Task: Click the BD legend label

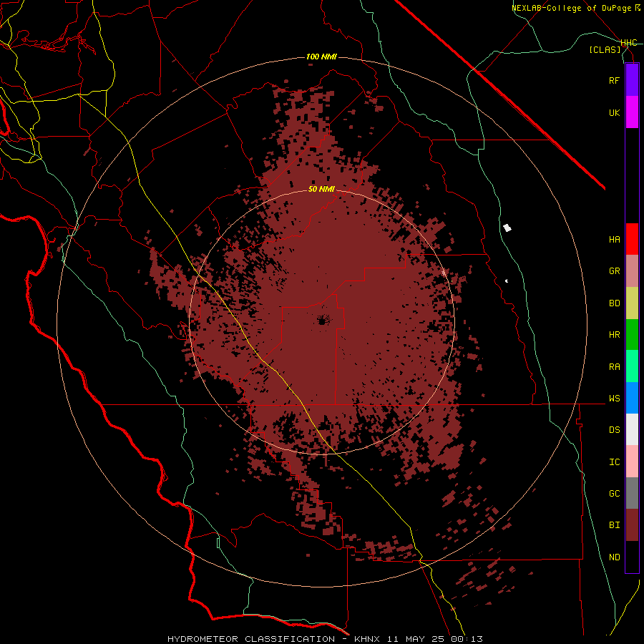Action: click(614, 303)
